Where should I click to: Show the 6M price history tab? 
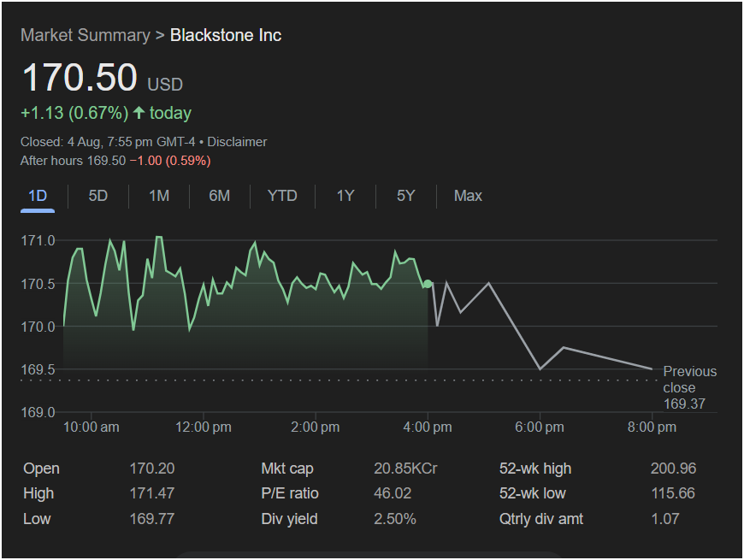point(220,196)
